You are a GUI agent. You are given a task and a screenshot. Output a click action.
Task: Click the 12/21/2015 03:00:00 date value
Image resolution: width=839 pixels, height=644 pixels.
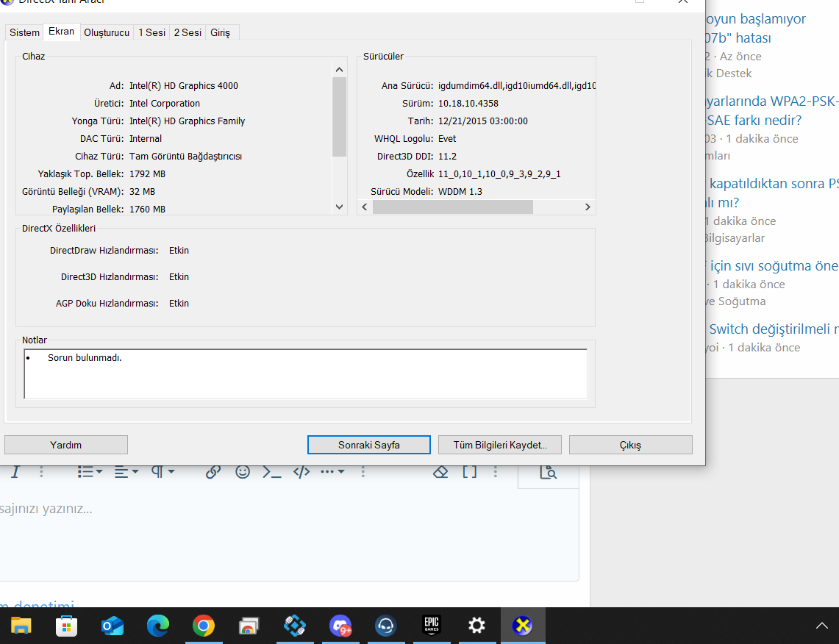482,121
